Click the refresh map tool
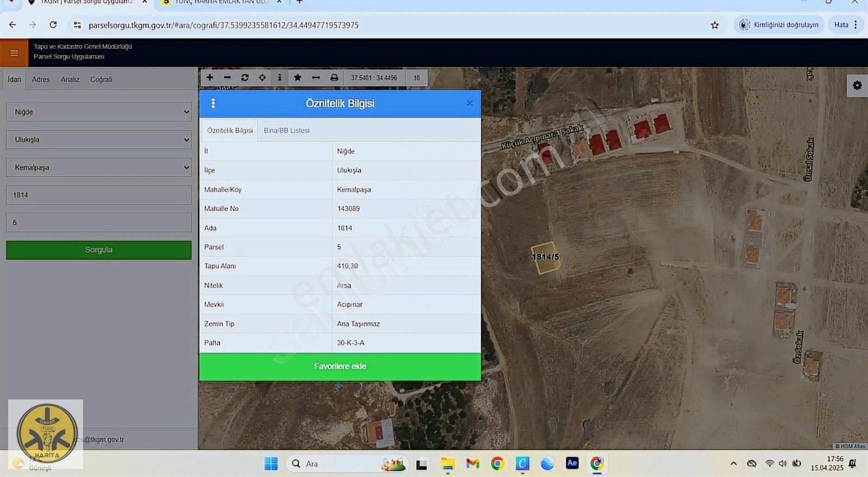The image size is (868, 477). pos(245,78)
